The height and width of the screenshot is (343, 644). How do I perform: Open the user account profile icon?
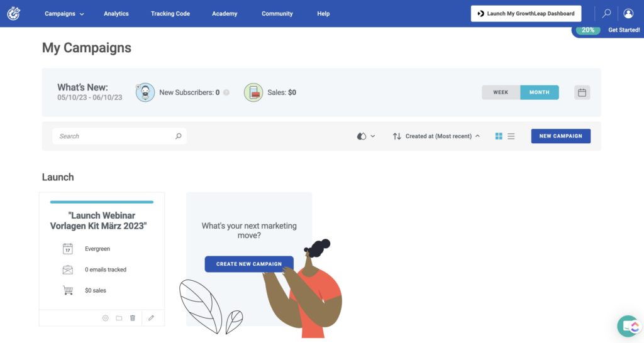[628, 14]
